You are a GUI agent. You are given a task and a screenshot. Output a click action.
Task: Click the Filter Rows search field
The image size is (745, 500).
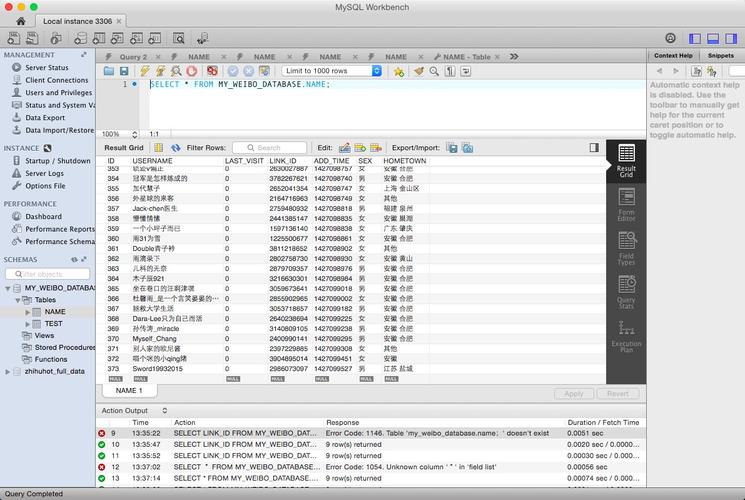pyautogui.click(x=270, y=148)
